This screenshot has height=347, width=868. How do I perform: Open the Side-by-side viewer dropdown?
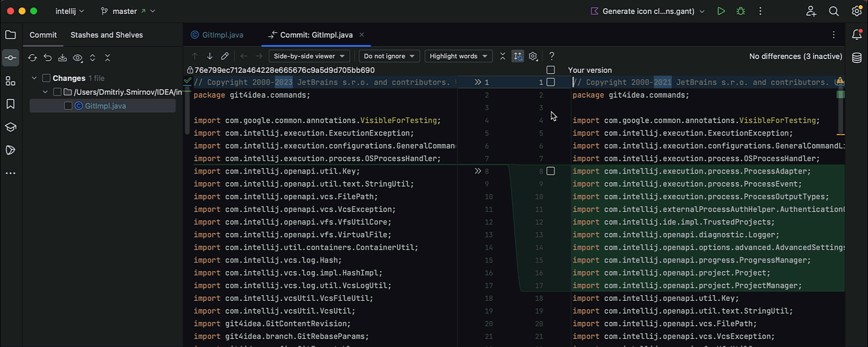[x=309, y=56]
